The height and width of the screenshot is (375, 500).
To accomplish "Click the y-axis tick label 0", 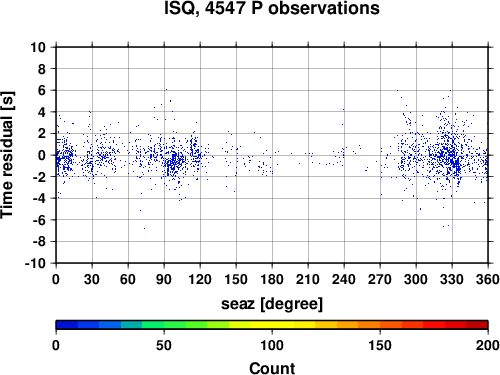I will [x=42, y=155].
